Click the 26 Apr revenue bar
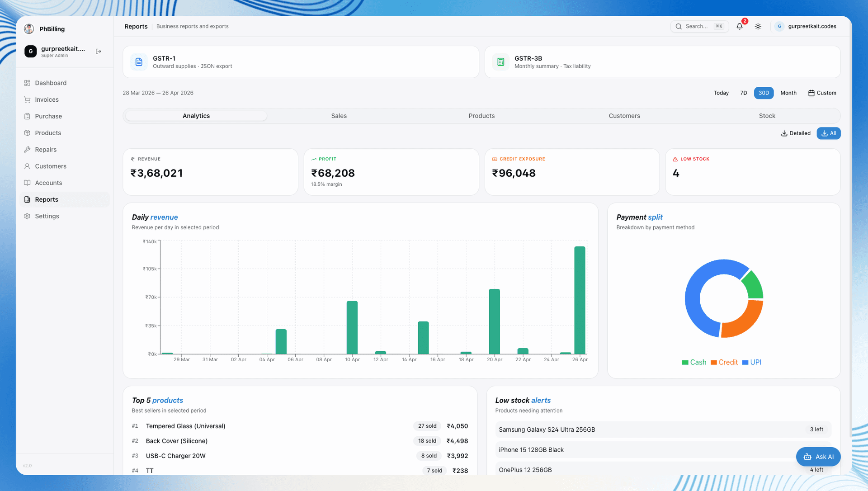This screenshot has height=491, width=868. coord(580,300)
